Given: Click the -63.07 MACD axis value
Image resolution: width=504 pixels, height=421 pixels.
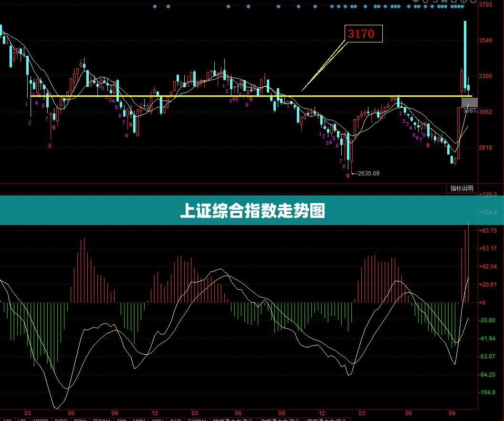Looking at the screenshot, I should (487, 357).
